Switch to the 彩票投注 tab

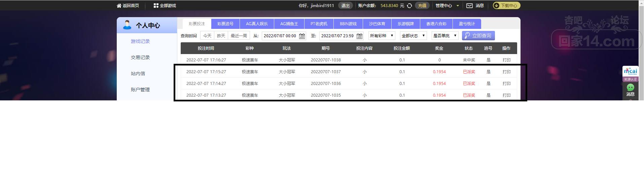pos(197,24)
